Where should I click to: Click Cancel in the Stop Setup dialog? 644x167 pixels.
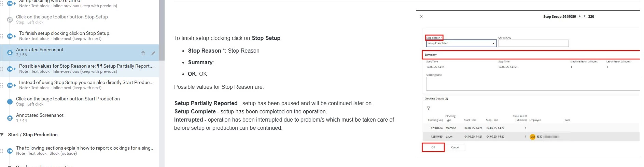pos(455,148)
